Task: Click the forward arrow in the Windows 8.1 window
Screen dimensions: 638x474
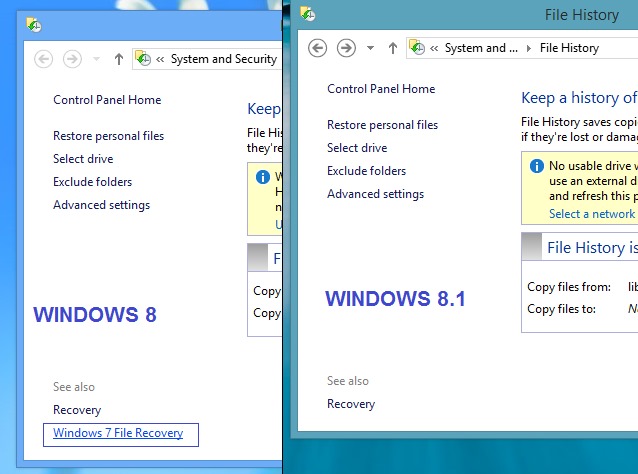Action: (346, 47)
